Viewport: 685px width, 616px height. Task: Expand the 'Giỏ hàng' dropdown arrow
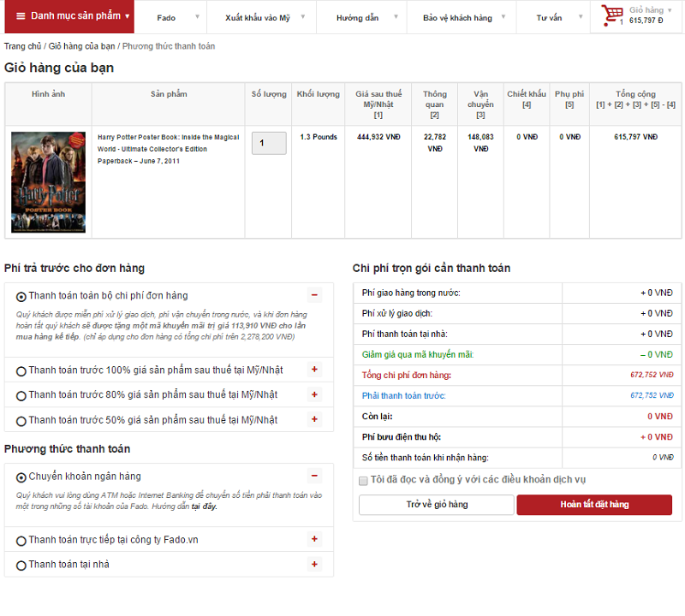pyautogui.click(x=670, y=10)
